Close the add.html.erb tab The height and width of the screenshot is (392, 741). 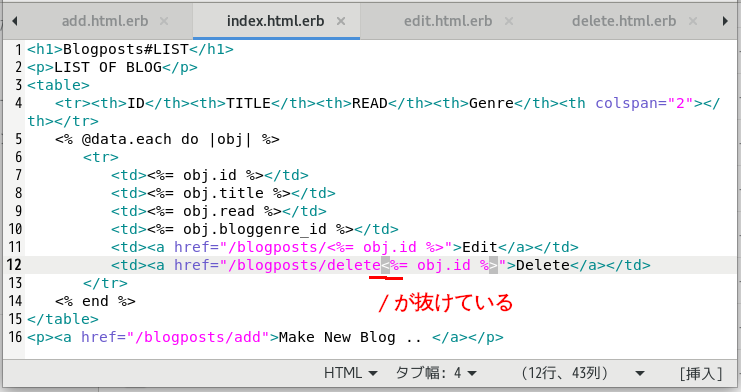click(164, 21)
